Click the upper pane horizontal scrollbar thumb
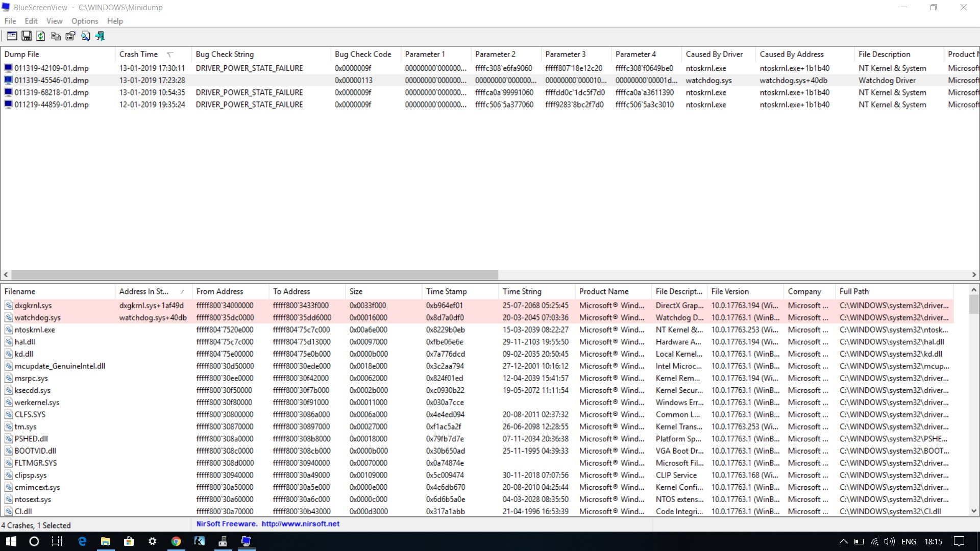Screen dimensions: 980x551 (255, 274)
